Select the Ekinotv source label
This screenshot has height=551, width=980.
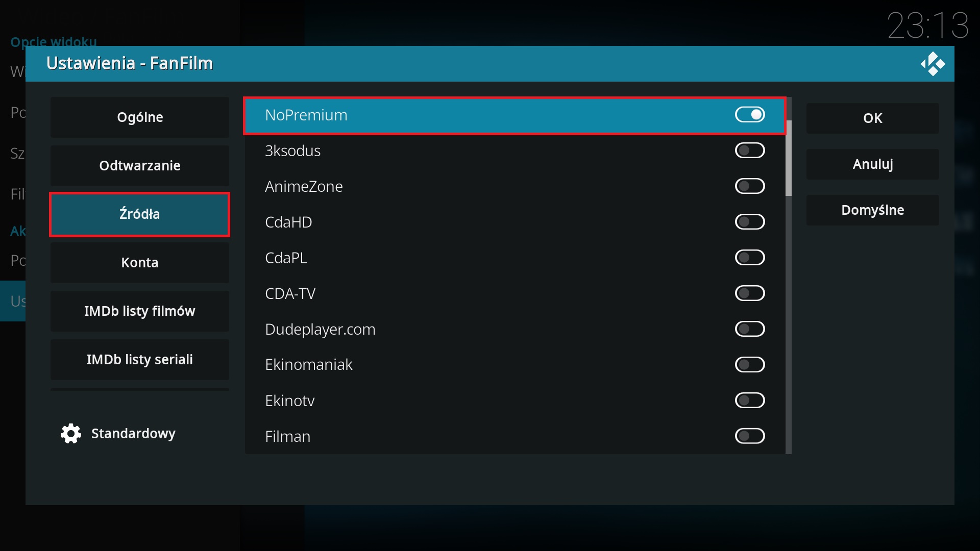[x=290, y=401]
